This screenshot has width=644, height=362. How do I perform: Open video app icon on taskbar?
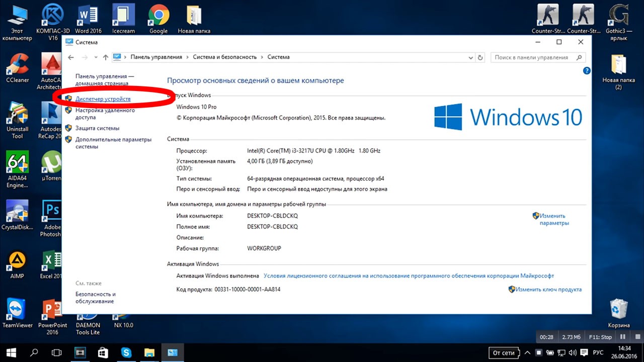click(x=80, y=352)
